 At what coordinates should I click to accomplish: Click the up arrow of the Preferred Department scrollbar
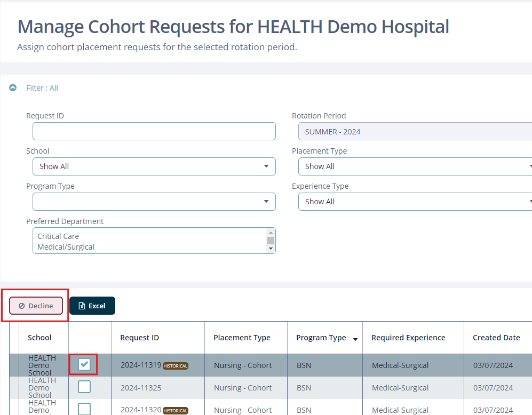(272, 233)
